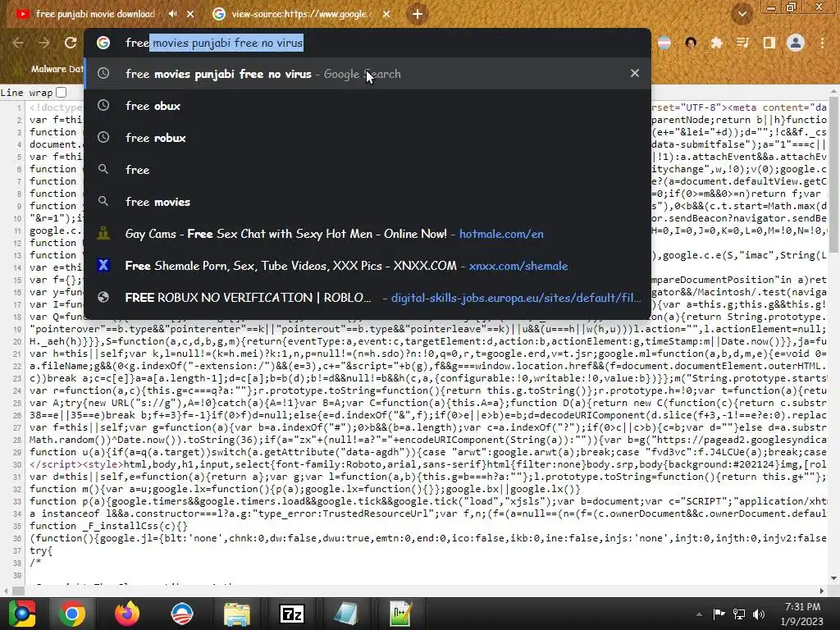Click the horizontal scrollbar thumb
This screenshot has height=630, width=840.
[x=19, y=591]
